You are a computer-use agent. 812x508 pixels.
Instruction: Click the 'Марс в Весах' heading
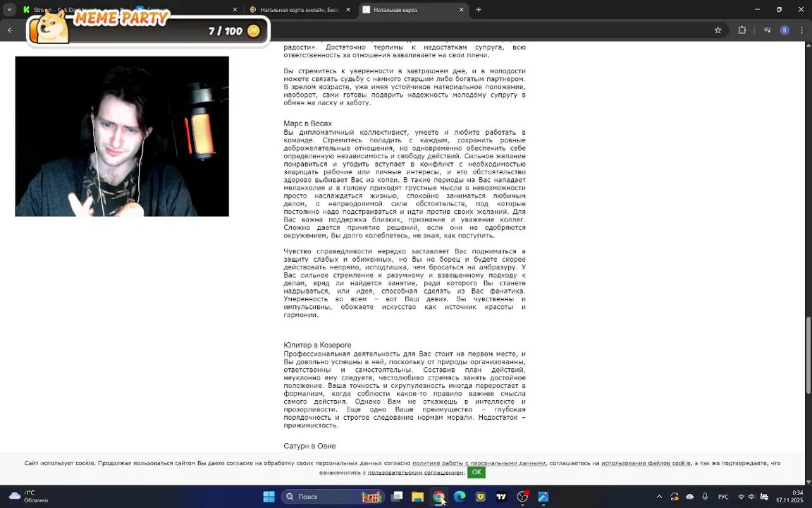point(307,123)
